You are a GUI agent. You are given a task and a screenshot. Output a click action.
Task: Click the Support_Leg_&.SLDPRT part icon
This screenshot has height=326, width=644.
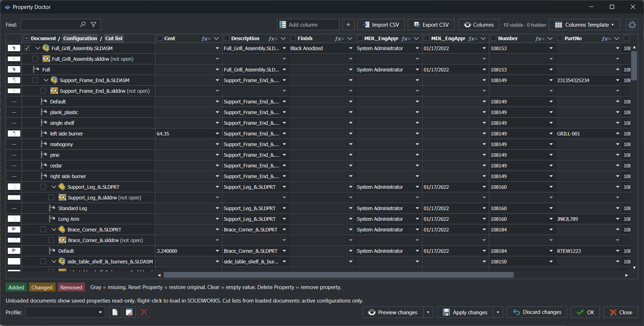pos(62,187)
